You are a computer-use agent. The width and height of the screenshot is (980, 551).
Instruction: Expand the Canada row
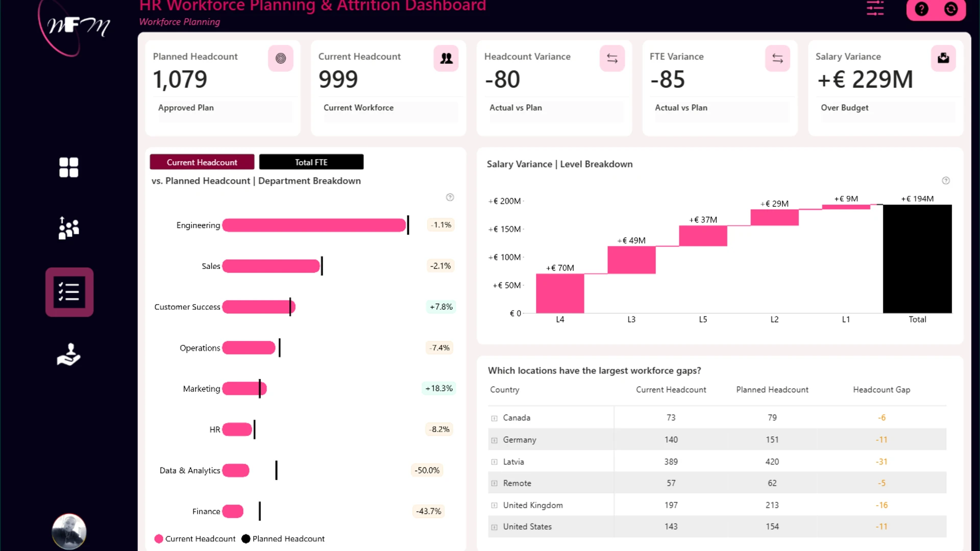(494, 418)
